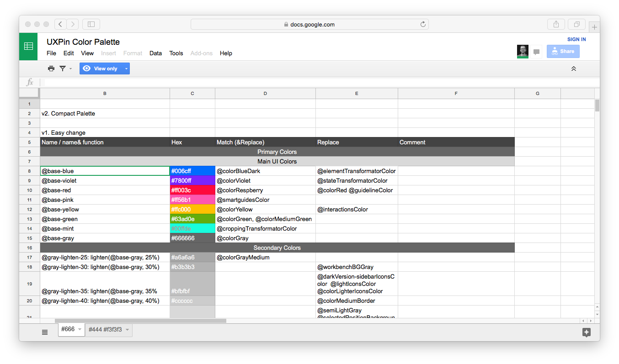Click the @colorMediumBorder cell
619x364 pixels.
tap(357, 301)
